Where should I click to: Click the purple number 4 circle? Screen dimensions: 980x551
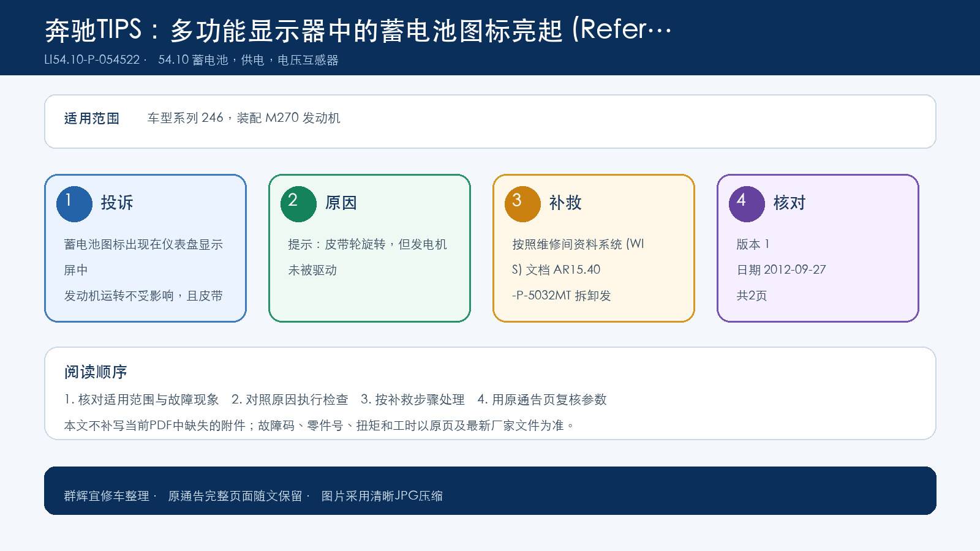click(x=747, y=204)
